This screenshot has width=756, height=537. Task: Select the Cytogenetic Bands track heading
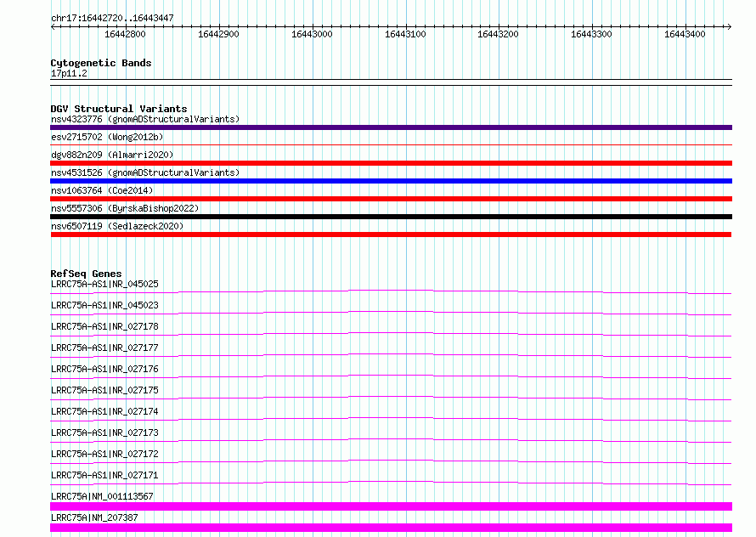pos(101,63)
